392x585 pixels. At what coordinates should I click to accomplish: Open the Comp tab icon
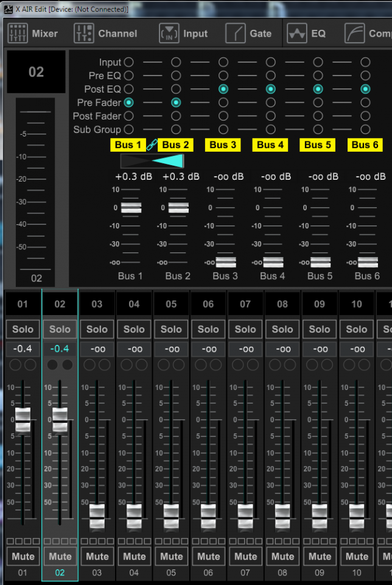pyautogui.click(x=354, y=34)
